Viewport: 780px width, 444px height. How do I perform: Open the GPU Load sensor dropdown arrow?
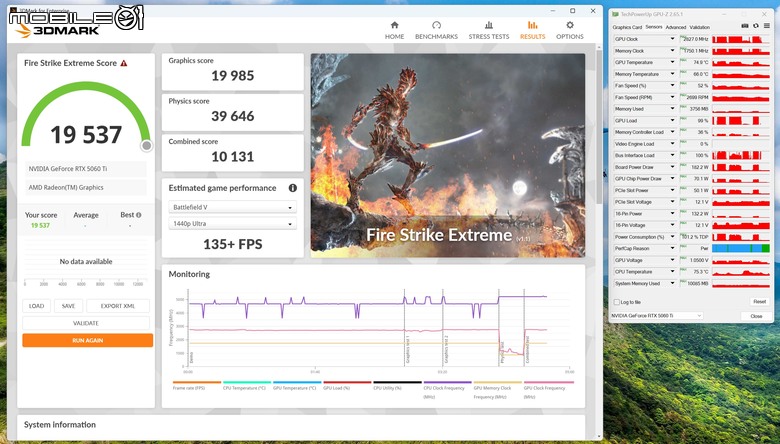click(x=673, y=120)
